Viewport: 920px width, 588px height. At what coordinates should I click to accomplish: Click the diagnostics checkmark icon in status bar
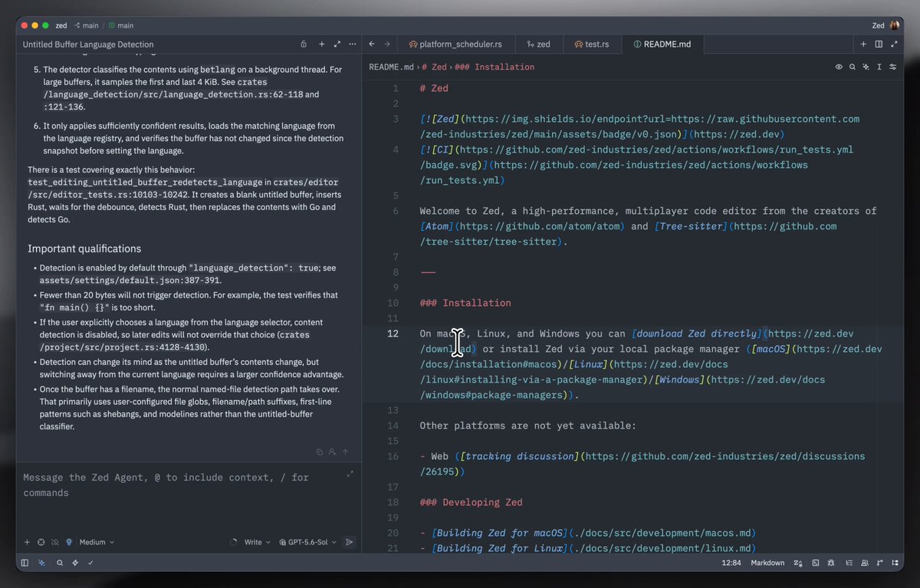[x=90, y=563]
